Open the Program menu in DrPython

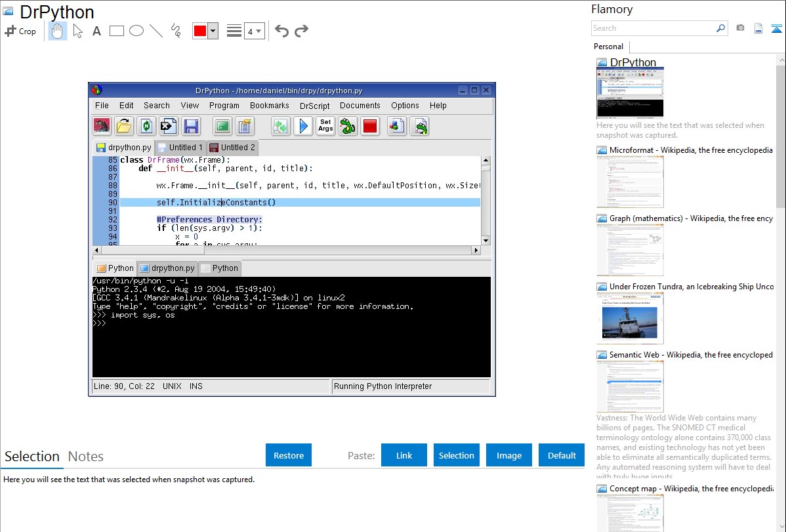click(224, 106)
